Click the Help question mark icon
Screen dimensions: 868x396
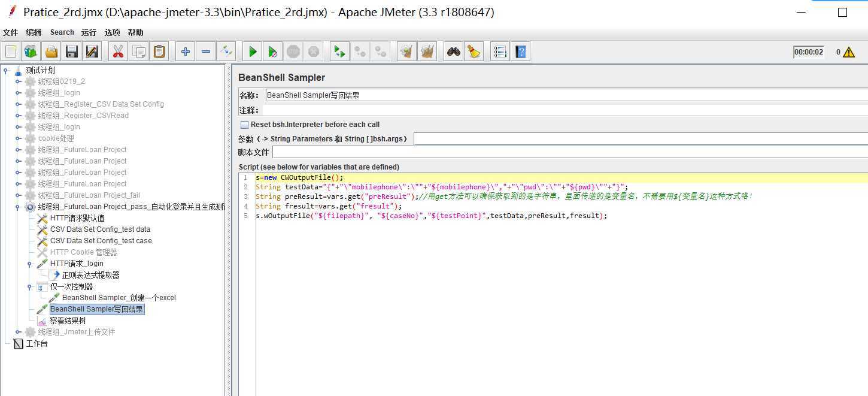coord(521,52)
